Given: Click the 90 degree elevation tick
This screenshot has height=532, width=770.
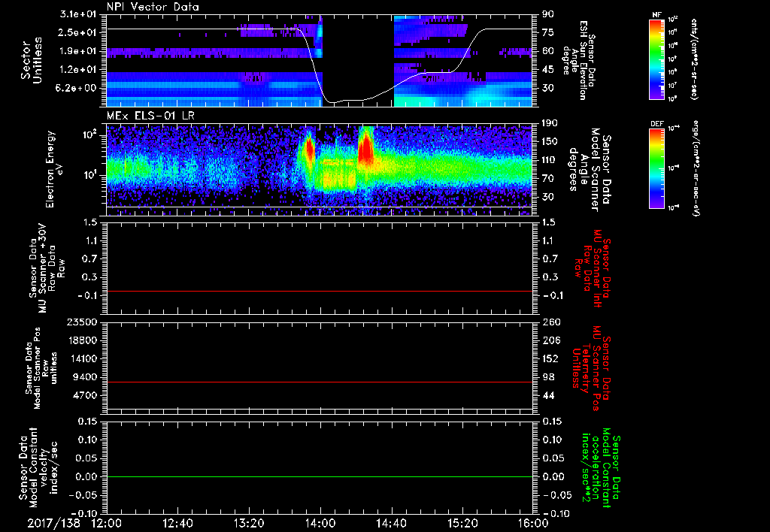Looking at the screenshot, I should [548, 14].
